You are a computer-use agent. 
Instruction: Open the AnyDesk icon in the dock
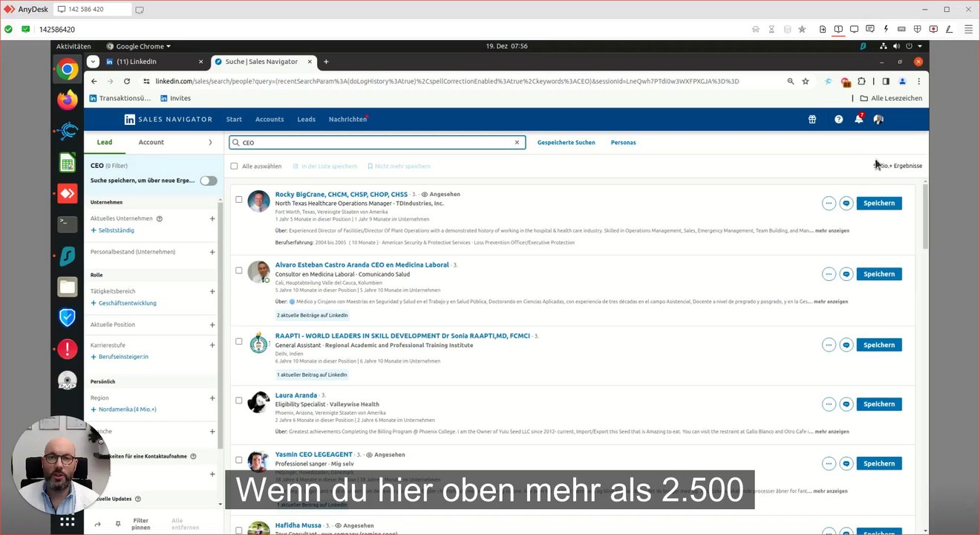[x=67, y=194]
